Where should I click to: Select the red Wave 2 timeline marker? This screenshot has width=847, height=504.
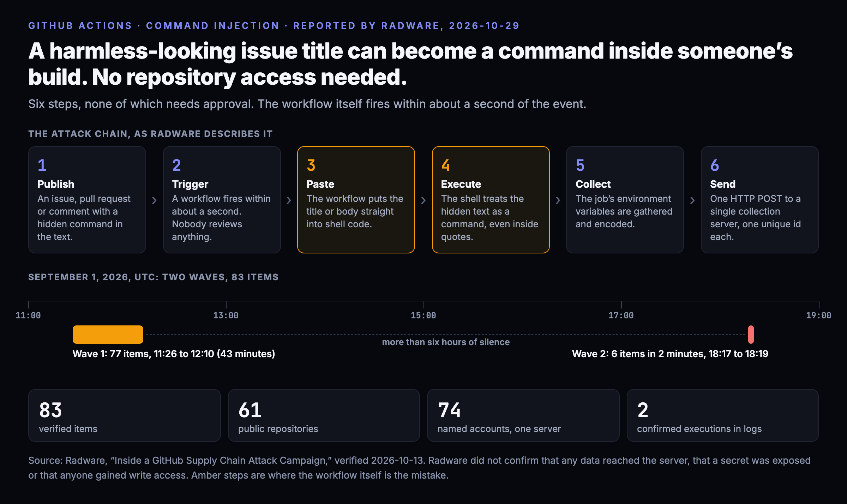(x=751, y=335)
